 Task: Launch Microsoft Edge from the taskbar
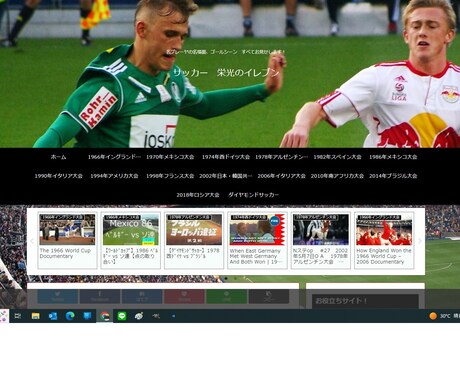tap(70, 316)
